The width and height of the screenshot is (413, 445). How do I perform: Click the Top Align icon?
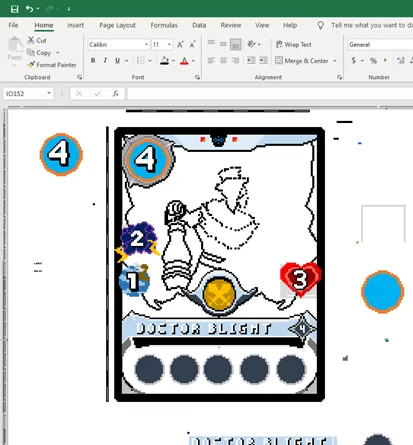[x=211, y=42]
